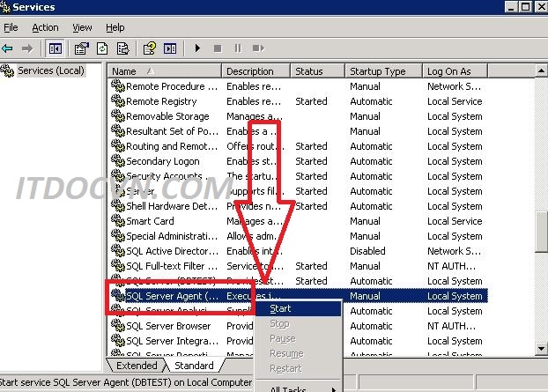Open the Action menu
The width and height of the screenshot is (548, 392).
pyautogui.click(x=46, y=27)
